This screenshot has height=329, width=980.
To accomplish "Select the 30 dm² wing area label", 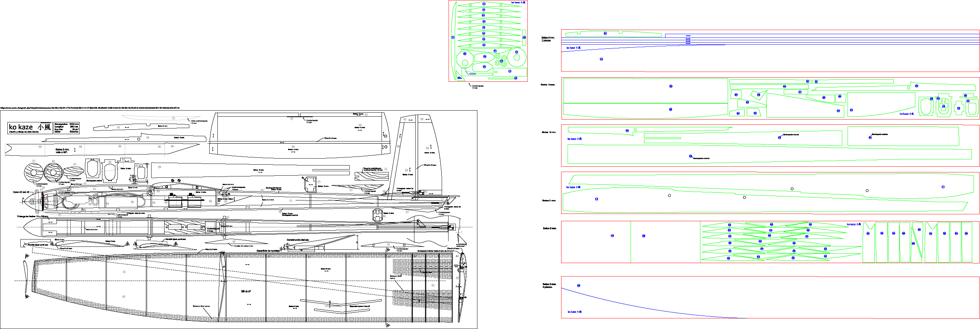I will [x=245, y=291].
